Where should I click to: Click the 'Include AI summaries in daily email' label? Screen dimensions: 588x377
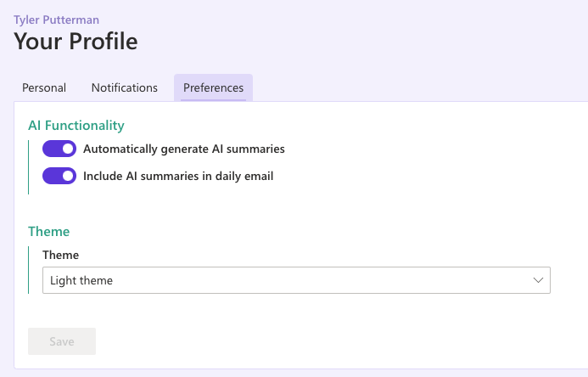tap(178, 176)
